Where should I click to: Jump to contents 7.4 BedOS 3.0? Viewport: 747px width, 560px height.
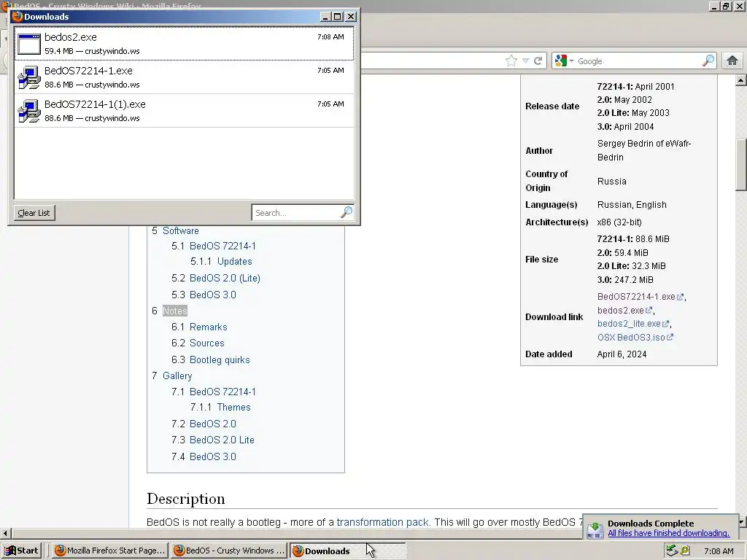[x=212, y=456]
